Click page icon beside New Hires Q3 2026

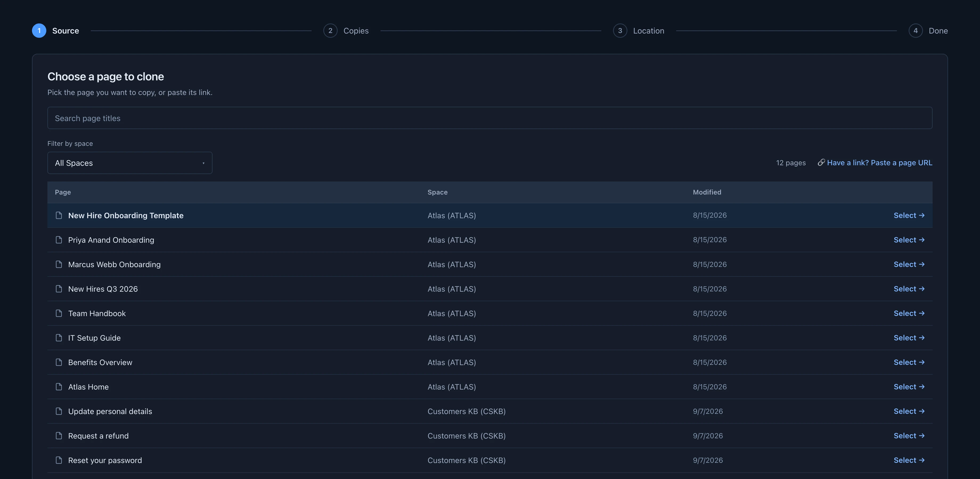[59, 289]
